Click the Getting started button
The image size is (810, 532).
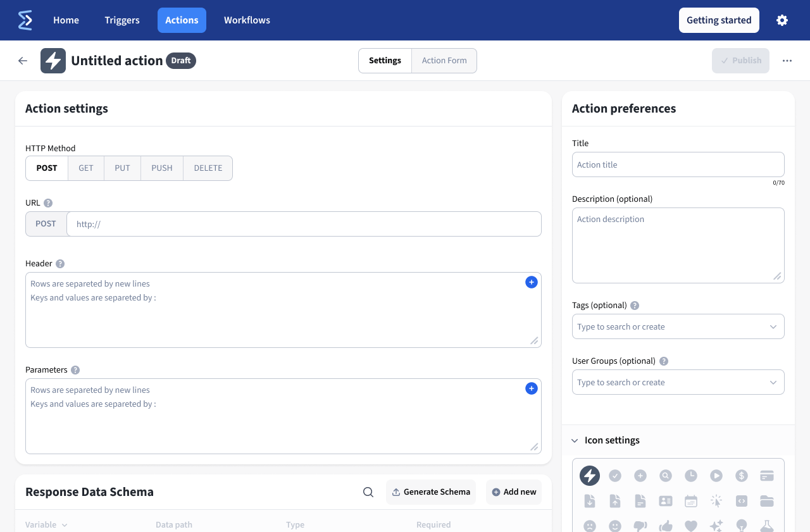tap(719, 20)
